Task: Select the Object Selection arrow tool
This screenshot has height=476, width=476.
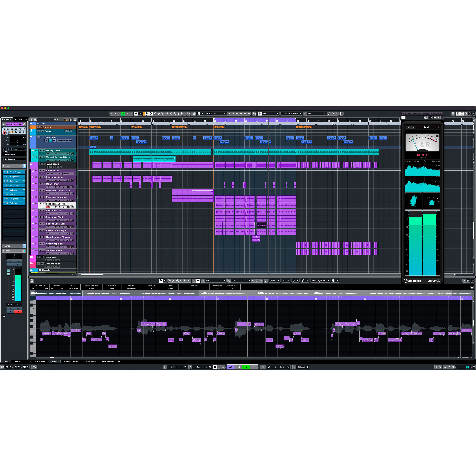Action: [x=147, y=114]
